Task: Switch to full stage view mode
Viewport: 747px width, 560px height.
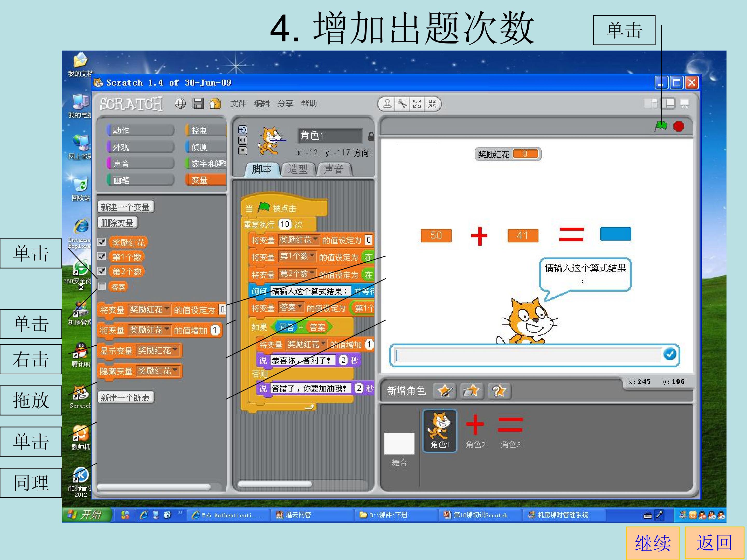Action: coord(668,104)
